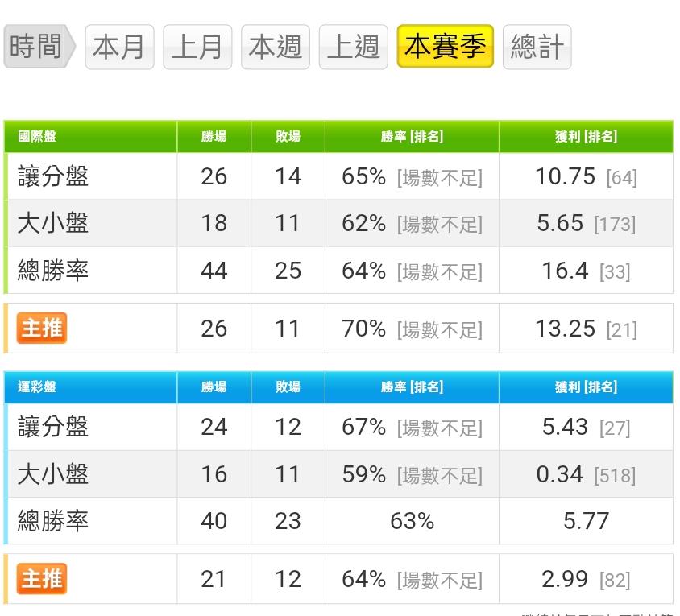This screenshot has width=680, height=616.
Task: View the 總計 overall stats tab
Action: pyautogui.click(x=537, y=47)
